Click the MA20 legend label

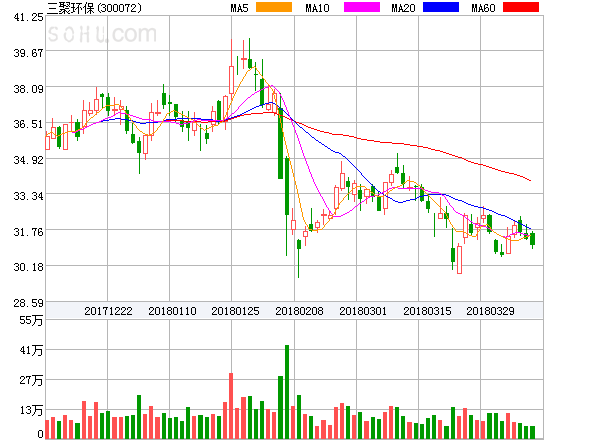[x=403, y=8]
